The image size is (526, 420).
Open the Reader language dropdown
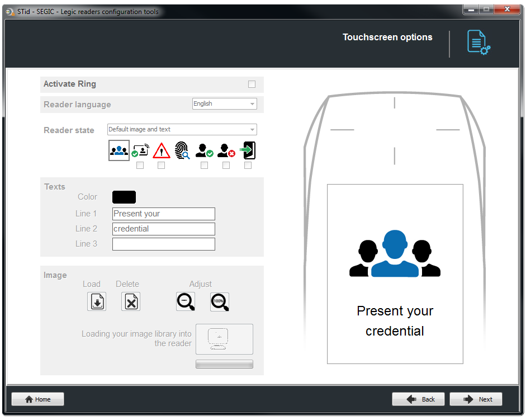(225, 103)
